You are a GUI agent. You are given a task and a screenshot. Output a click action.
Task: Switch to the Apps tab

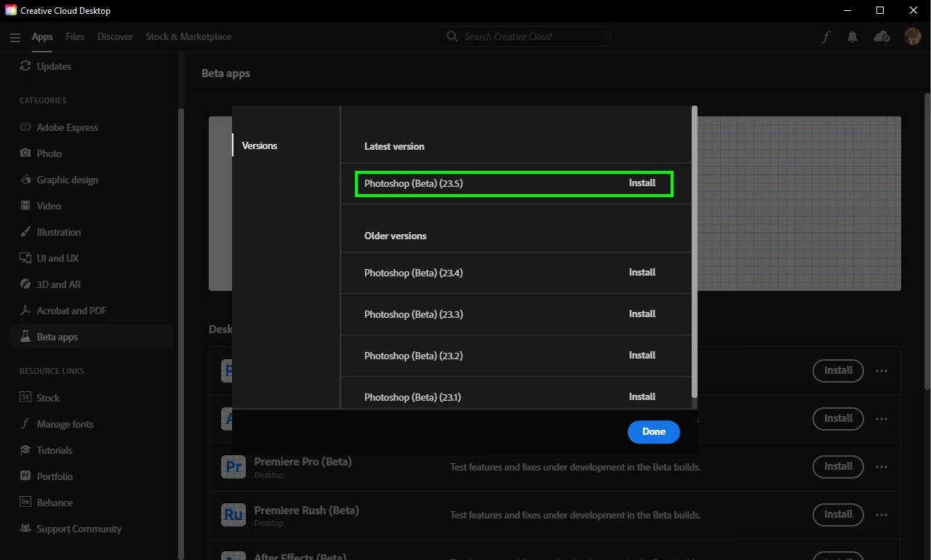coord(42,36)
